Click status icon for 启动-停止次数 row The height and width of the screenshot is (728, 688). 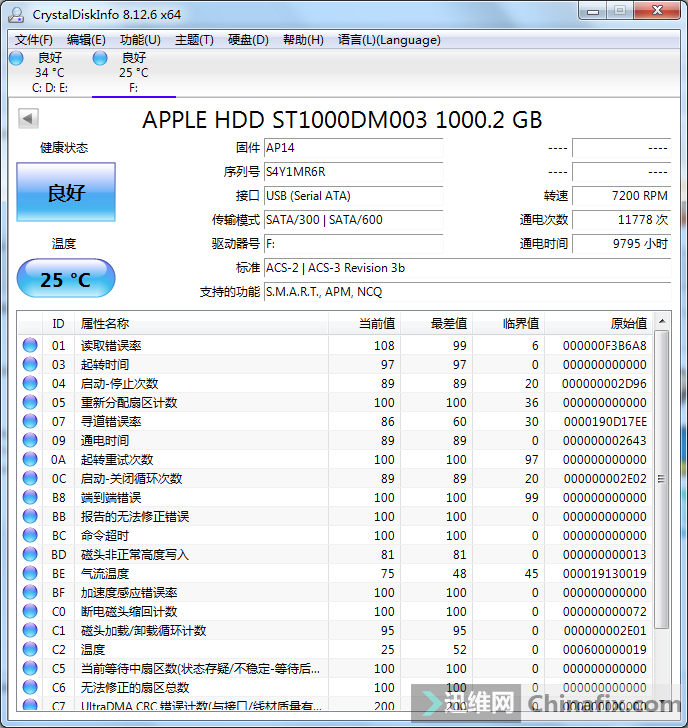(x=30, y=383)
